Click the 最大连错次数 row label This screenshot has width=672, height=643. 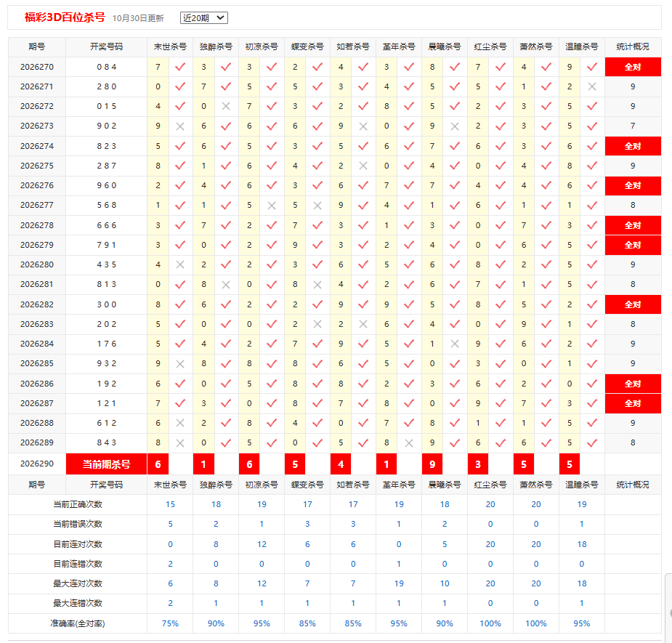tap(78, 604)
